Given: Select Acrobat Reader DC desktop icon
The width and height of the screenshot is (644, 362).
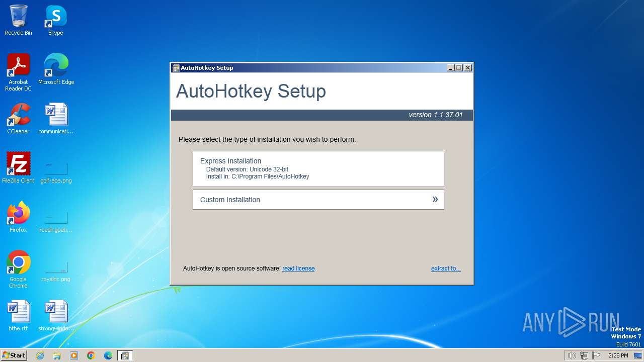Looking at the screenshot, I should [18, 72].
